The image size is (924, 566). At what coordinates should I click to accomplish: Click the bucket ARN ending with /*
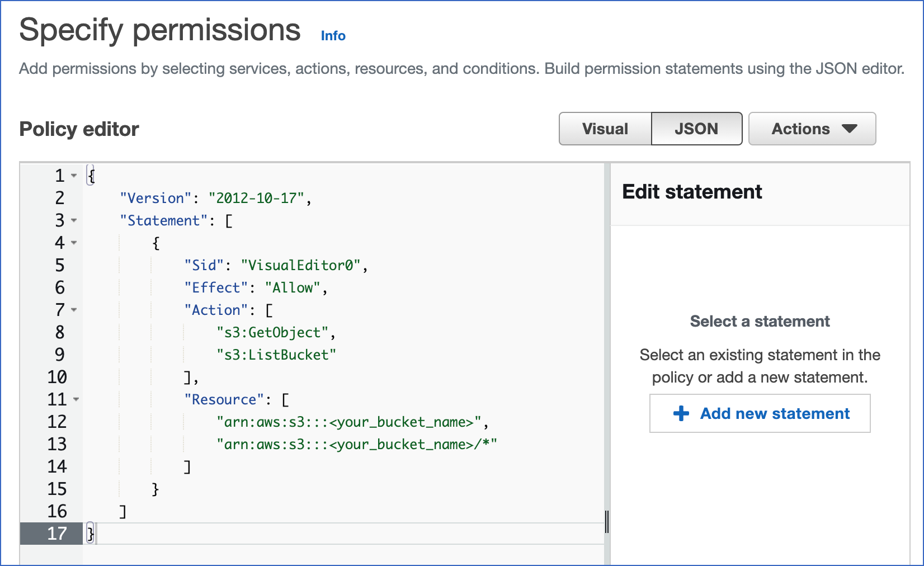pos(357,444)
